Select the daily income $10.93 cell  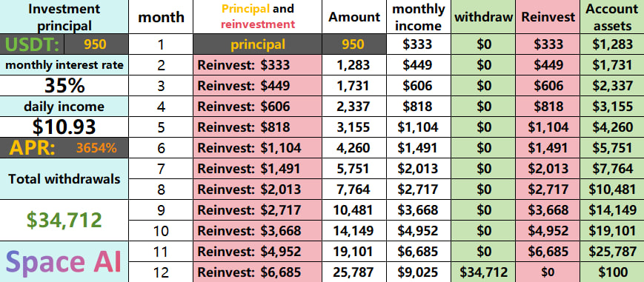(64, 127)
